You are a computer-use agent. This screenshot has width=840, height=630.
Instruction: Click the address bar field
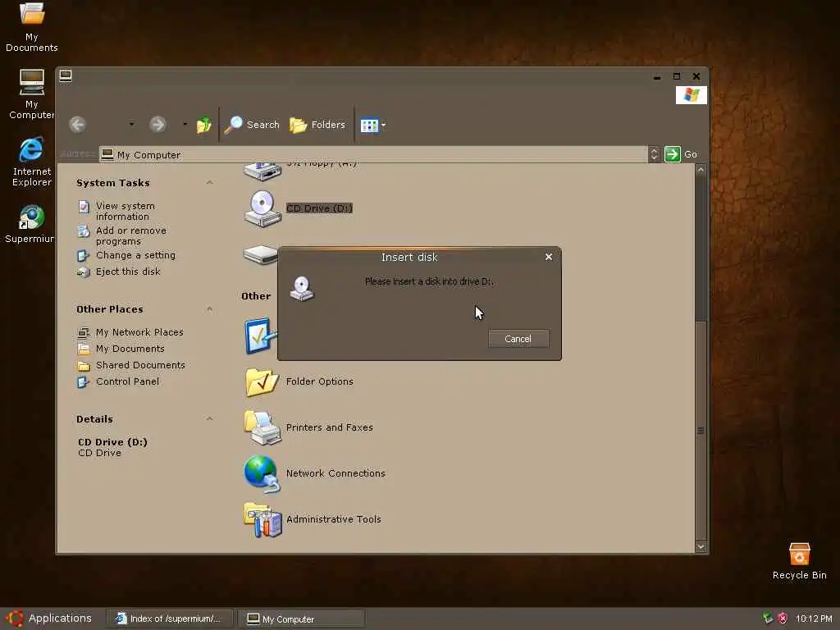tap(373, 154)
